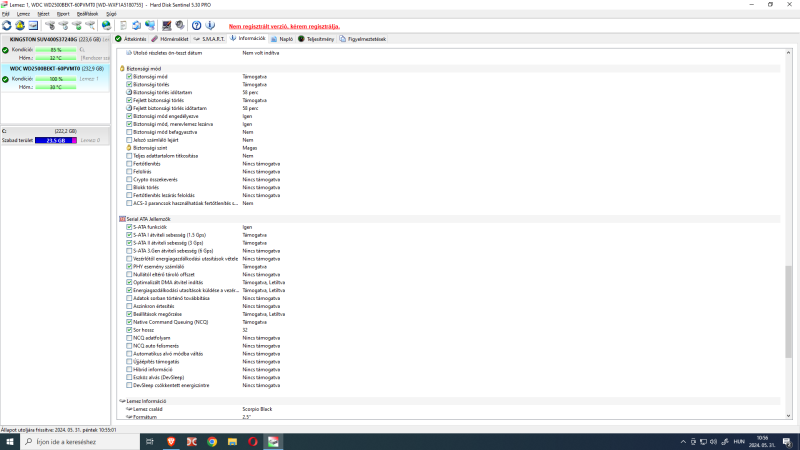
Task: Click the Windows Start button
Action: 10,442
